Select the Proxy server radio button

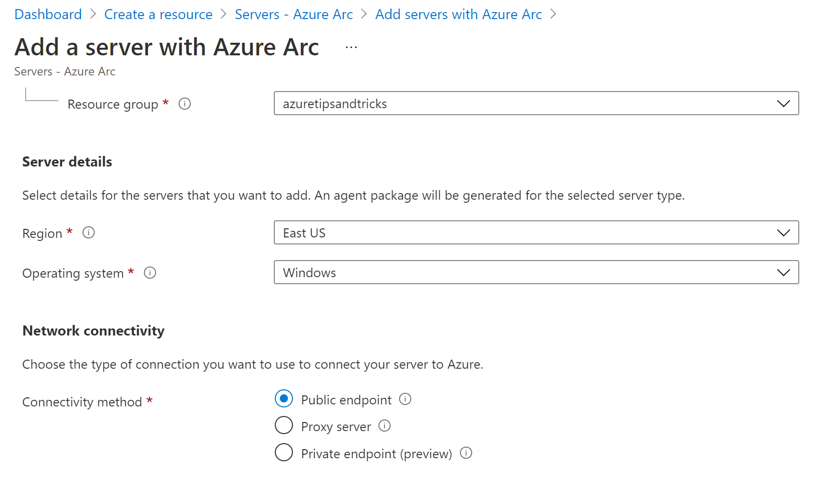point(284,425)
